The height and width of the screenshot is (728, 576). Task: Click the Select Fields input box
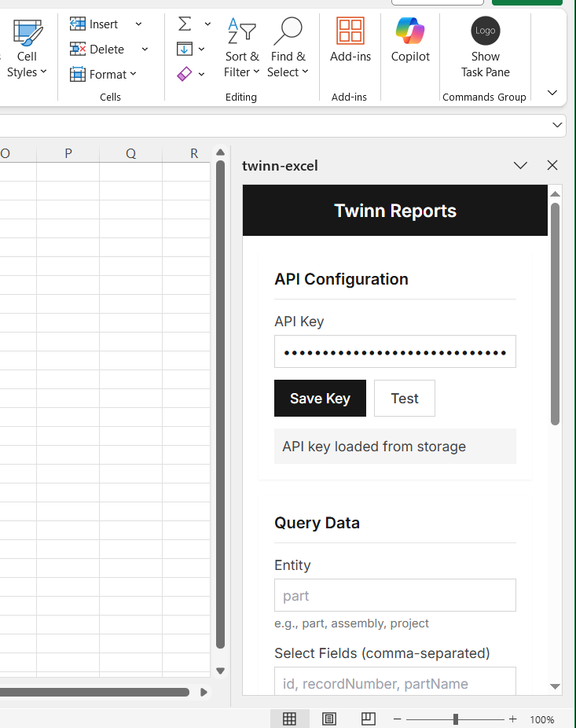pos(395,681)
